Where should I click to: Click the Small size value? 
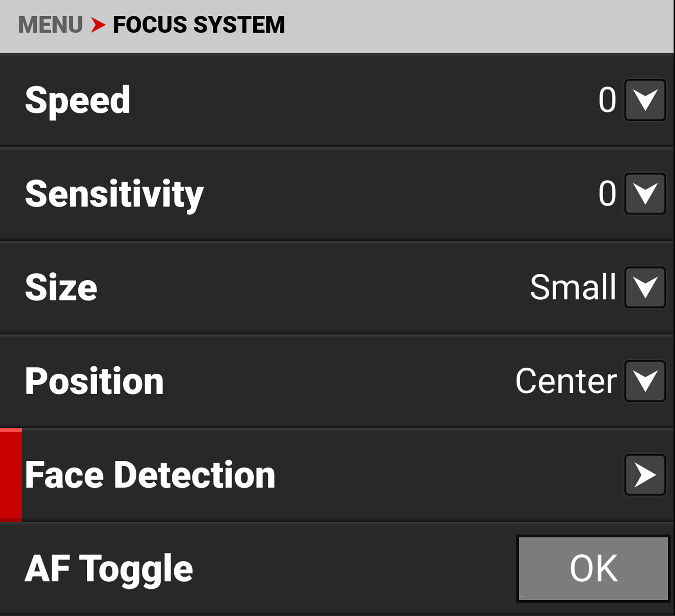(572, 287)
